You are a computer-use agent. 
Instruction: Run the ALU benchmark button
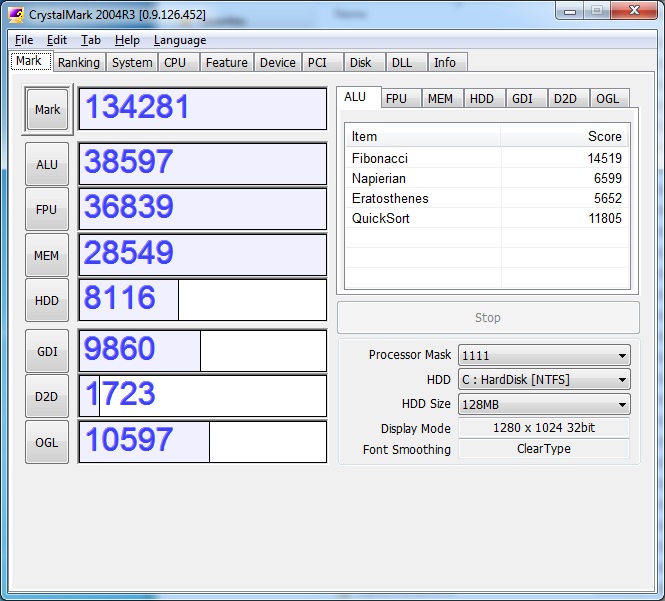click(47, 164)
